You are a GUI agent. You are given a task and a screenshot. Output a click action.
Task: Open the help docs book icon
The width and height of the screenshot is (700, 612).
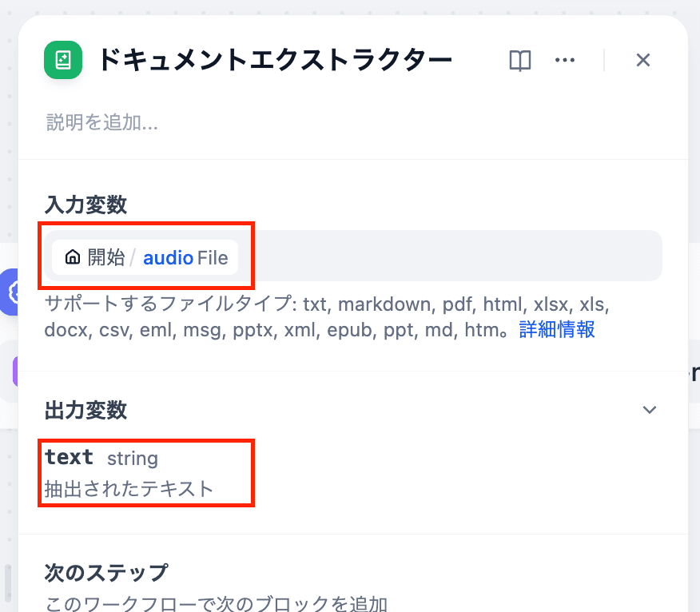click(x=520, y=61)
